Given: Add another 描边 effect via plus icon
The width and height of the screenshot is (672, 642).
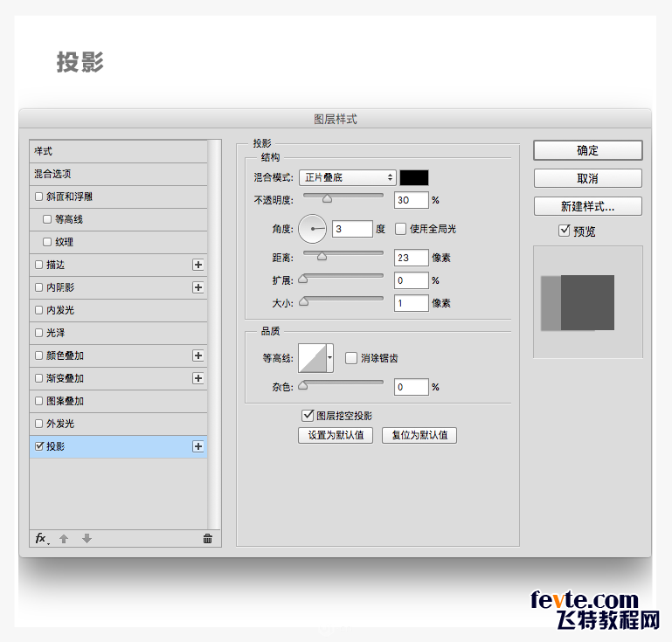Looking at the screenshot, I should pos(198,265).
